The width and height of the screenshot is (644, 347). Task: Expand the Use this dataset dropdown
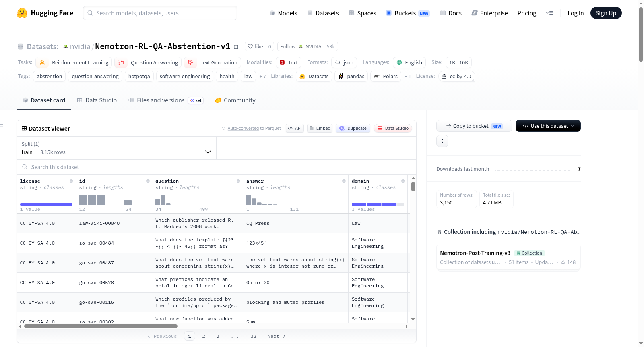coord(548,126)
